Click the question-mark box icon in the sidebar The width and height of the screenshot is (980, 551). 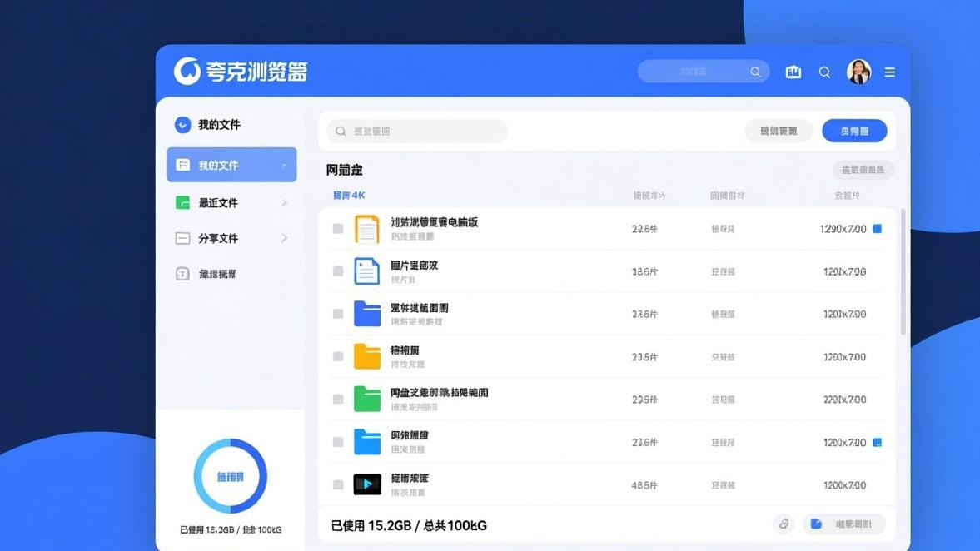click(182, 274)
